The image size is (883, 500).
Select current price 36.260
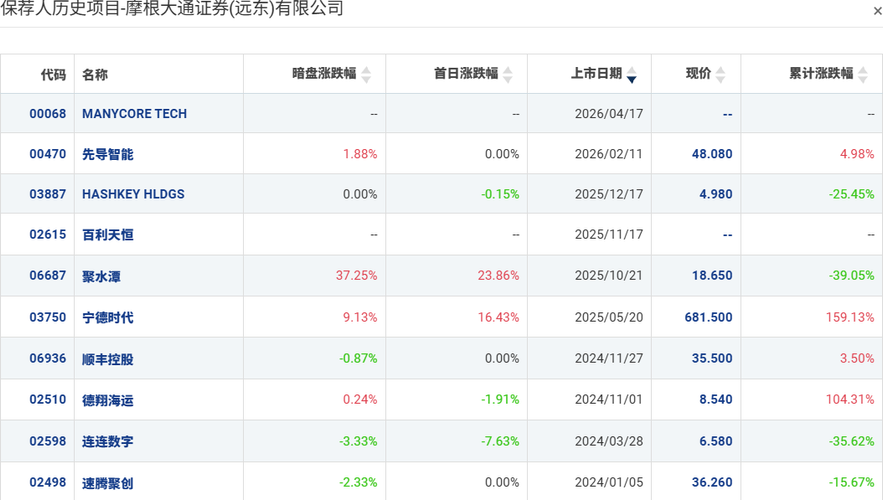pos(712,482)
